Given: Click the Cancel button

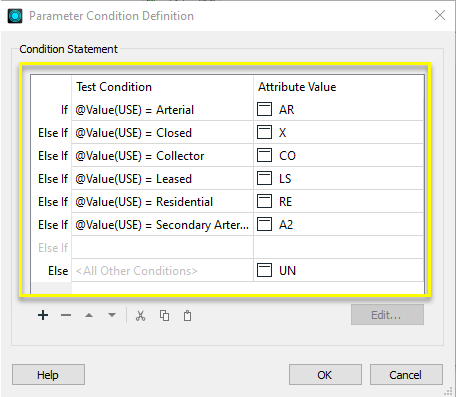Looking at the screenshot, I should (x=406, y=375).
